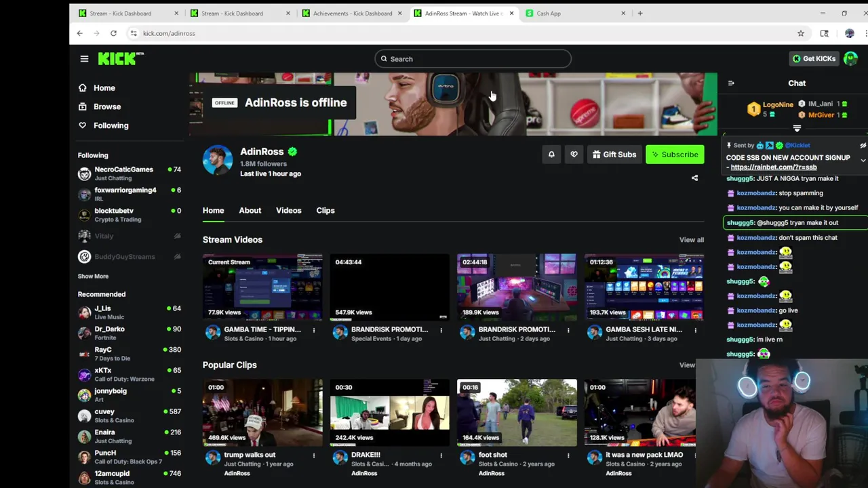This screenshot has height=488, width=868.
Task: Open user profile avatar menu
Action: (850, 59)
